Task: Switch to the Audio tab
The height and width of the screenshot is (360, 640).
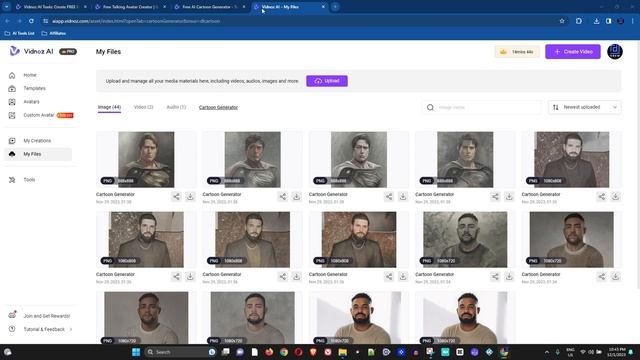Action: [176, 107]
